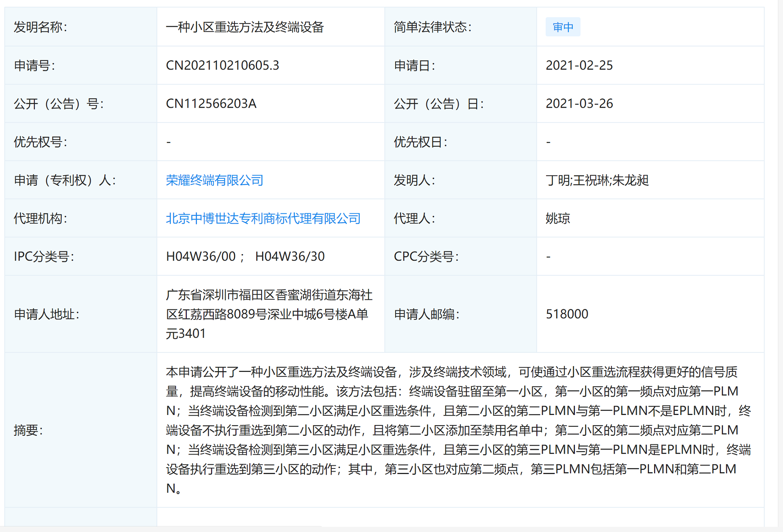Click the 优先权日 label
This screenshot has width=783, height=532.
point(420,142)
